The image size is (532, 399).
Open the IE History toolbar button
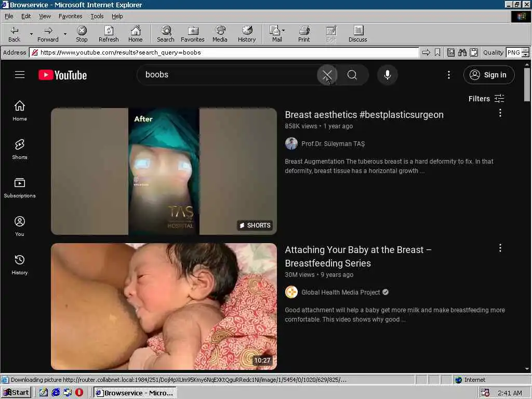point(247,34)
